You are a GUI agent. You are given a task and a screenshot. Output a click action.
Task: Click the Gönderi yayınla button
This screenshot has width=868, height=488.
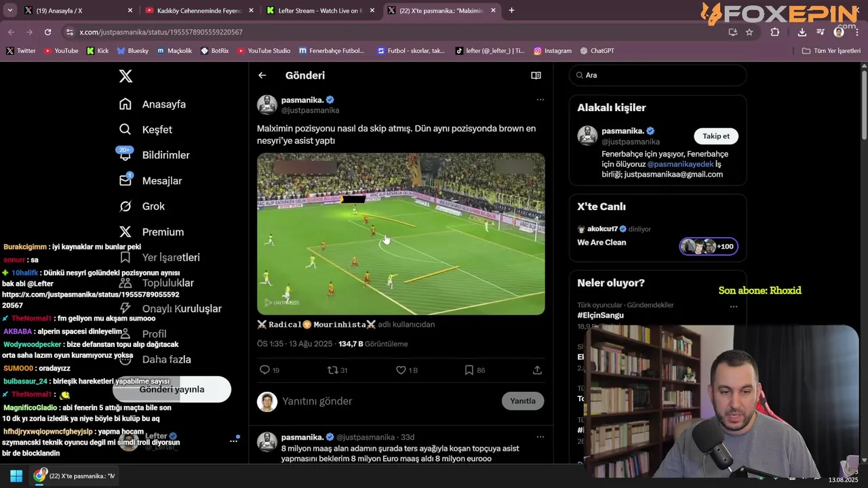pyautogui.click(x=172, y=389)
